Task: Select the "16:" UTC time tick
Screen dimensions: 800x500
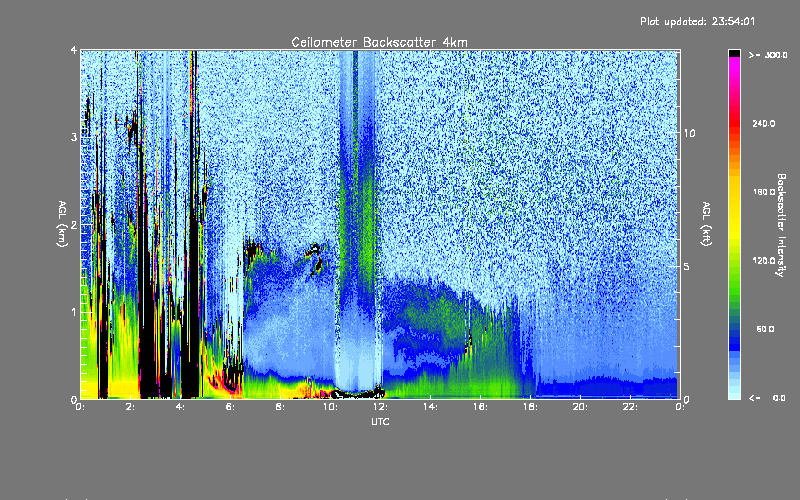Action: tap(480, 407)
